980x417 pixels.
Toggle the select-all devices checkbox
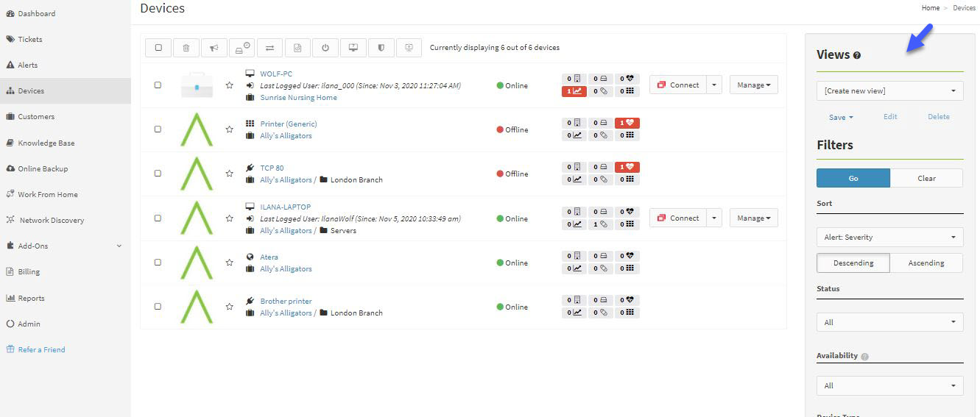click(x=158, y=48)
